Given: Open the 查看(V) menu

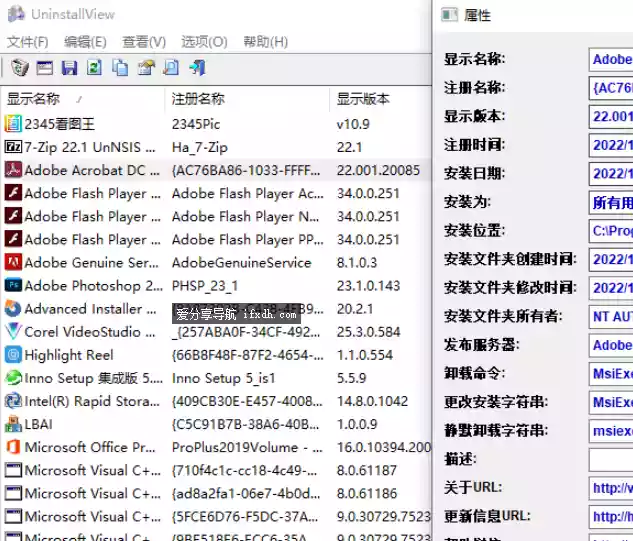Looking at the screenshot, I should point(144,42).
